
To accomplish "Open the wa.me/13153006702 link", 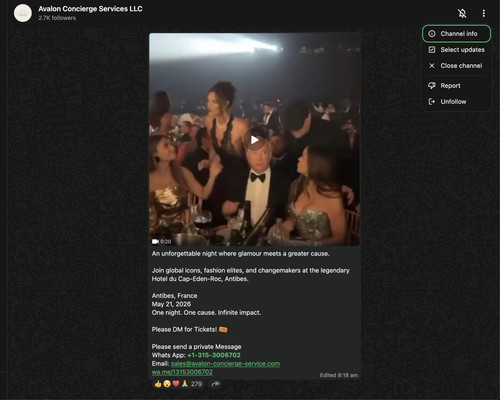I will coord(182,372).
